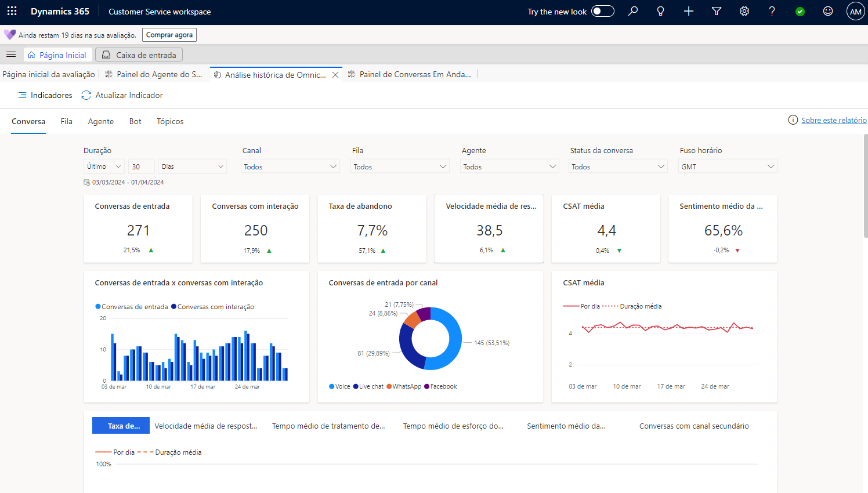The height and width of the screenshot is (493, 868).
Task: Click the home icon on Página Inicial
Action: (x=31, y=55)
